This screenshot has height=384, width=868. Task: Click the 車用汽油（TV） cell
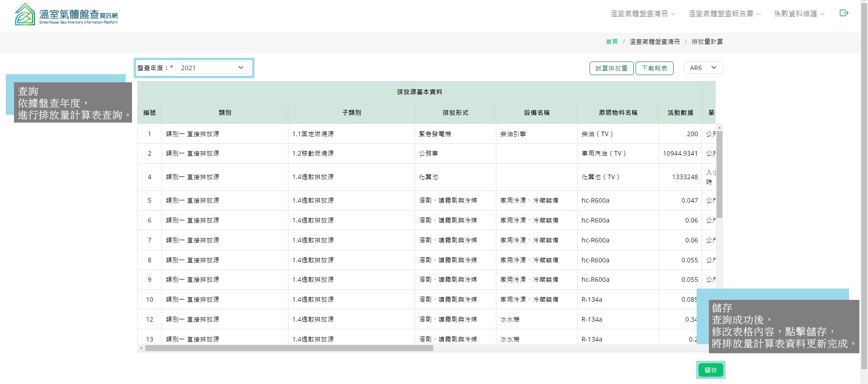coord(618,153)
